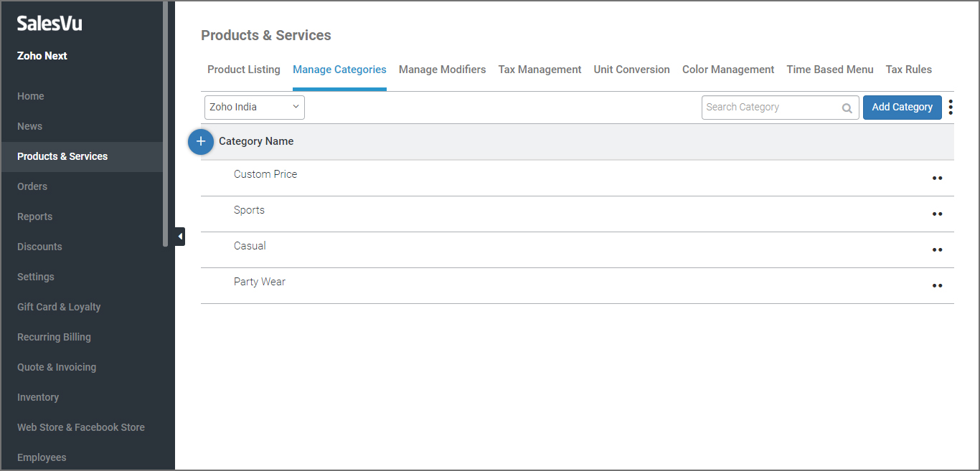Switch to the Product Listing tab
This screenshot has width=980, height=471.
pyautogui.click(x=244, y=70)
